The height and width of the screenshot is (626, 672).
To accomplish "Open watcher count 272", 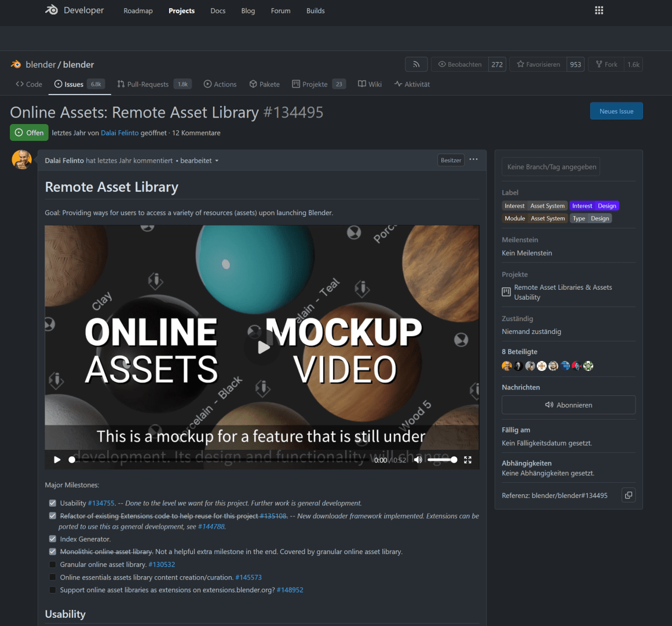I will (497, 64).
